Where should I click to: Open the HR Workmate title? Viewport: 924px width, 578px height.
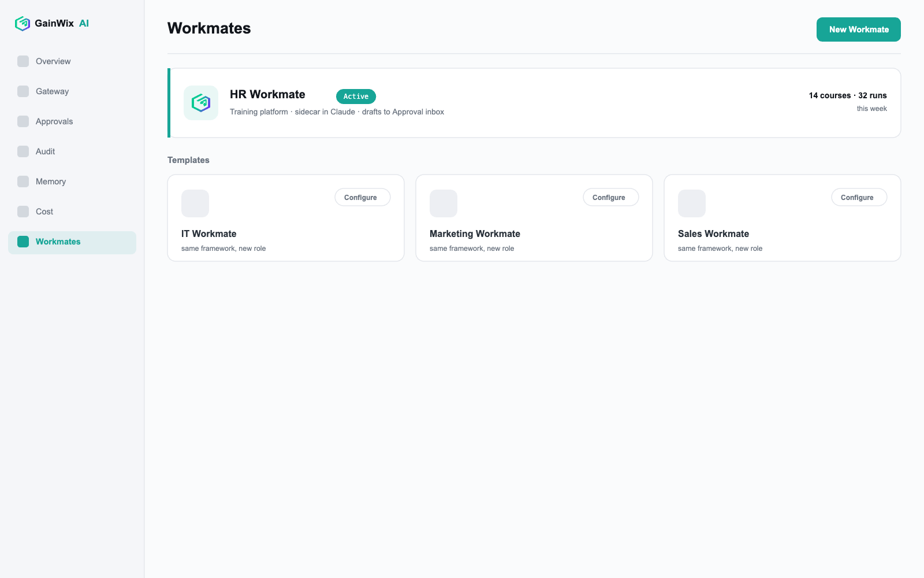click(x=267, y=94)
